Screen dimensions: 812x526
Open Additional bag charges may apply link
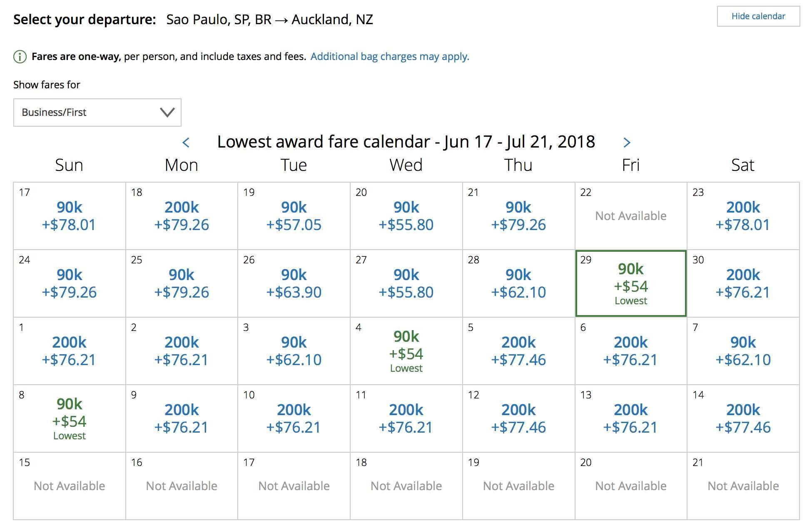389,57
